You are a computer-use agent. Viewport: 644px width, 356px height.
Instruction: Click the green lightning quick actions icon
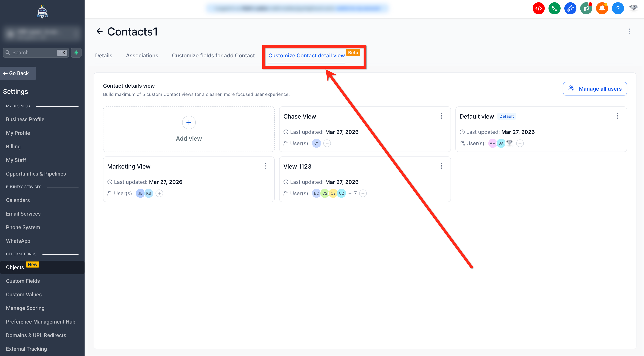click(x=76, y=52)
